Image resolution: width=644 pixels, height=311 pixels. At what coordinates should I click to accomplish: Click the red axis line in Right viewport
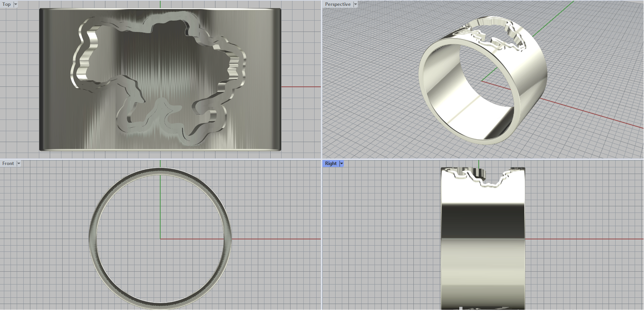(x=584, y=239)
